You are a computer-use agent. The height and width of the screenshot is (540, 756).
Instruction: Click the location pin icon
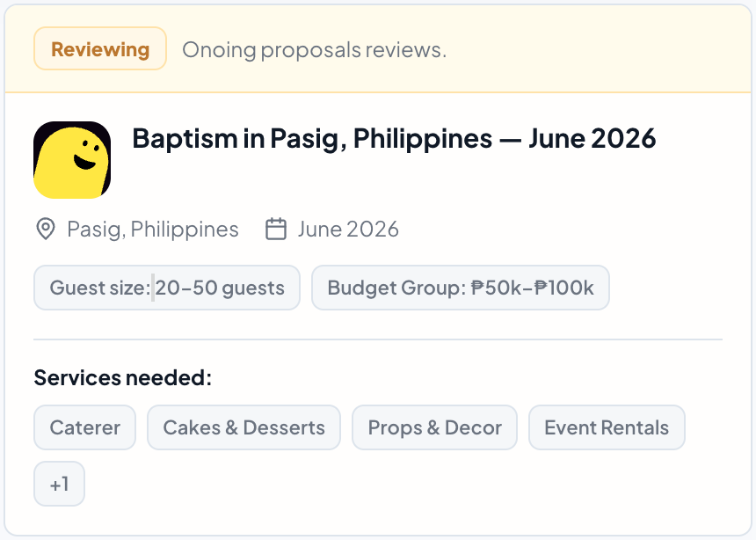pyautogui.click(x=46, y=229)
